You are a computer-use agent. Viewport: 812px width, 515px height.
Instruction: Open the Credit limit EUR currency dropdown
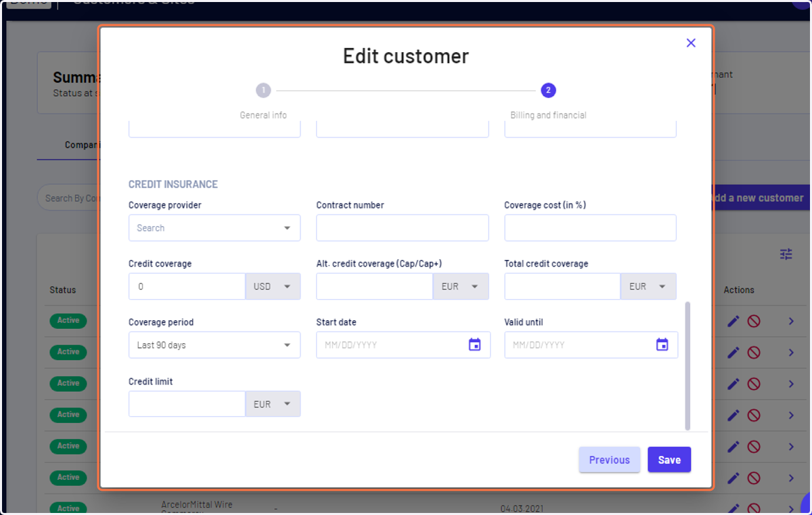[273, 404]
